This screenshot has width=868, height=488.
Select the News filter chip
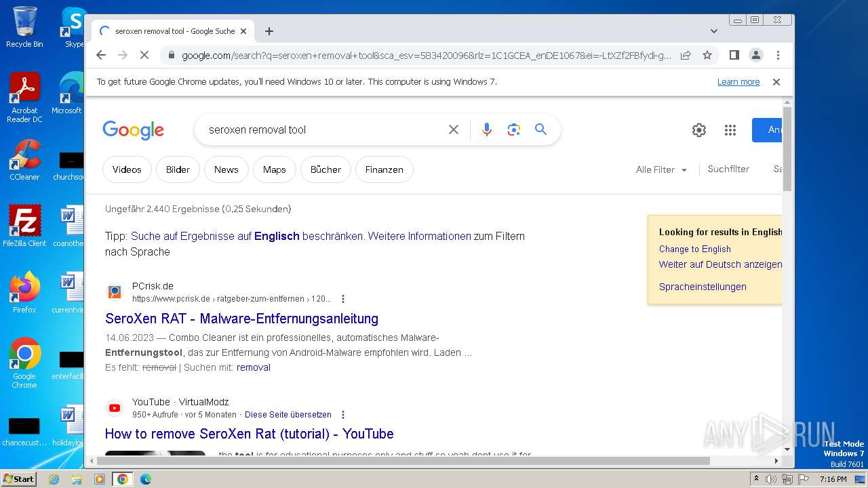click(226, 169)
